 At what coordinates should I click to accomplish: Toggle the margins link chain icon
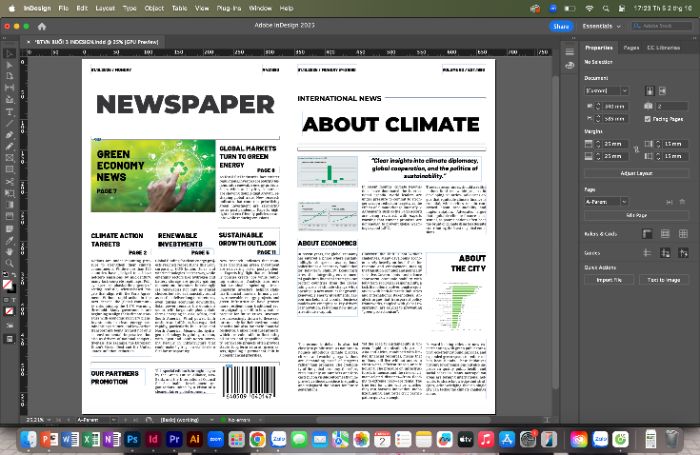point(637,150)
